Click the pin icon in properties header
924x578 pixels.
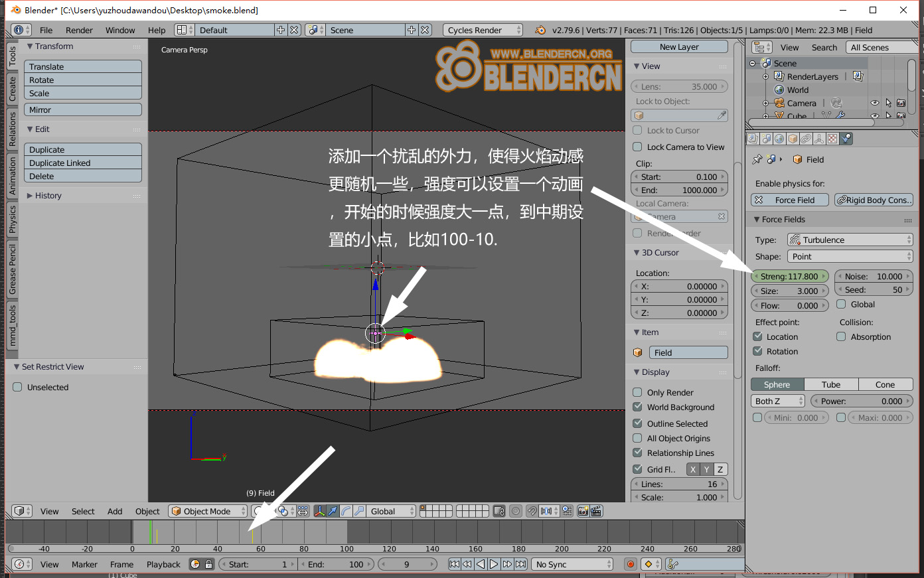[x=757, y=159]
